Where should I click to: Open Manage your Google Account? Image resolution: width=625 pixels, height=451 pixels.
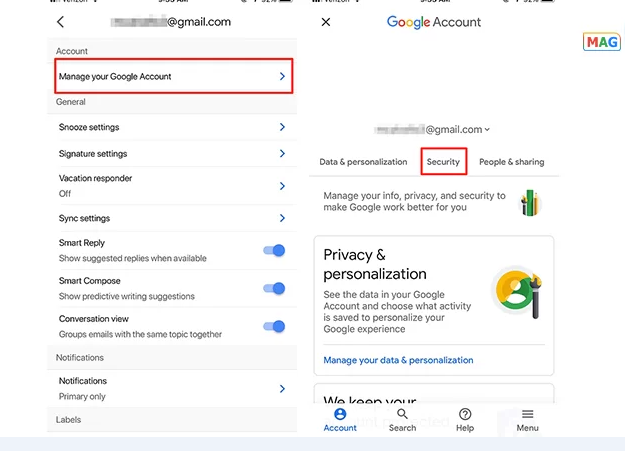(x=174, y=76)
